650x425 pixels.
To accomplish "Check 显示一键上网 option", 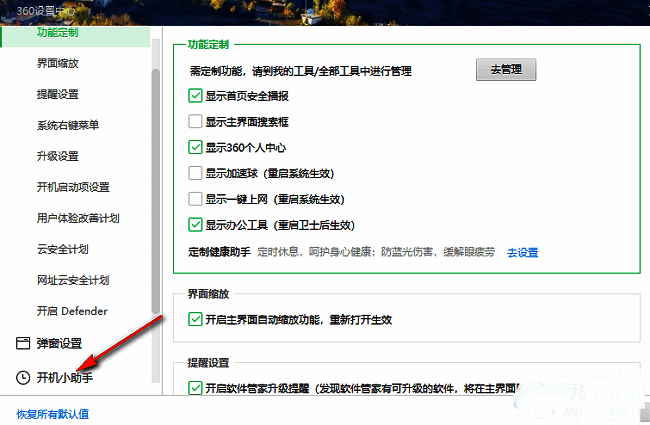I will click(196, 200).
